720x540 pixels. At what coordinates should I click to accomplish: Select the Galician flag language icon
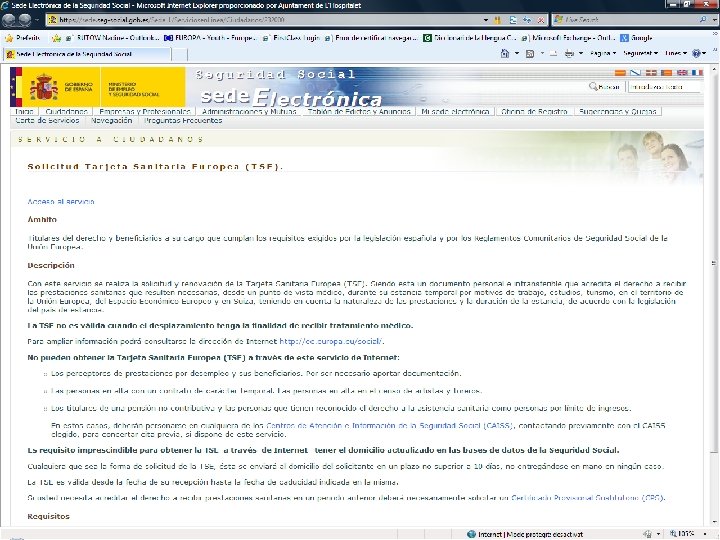tap(636, 73)
